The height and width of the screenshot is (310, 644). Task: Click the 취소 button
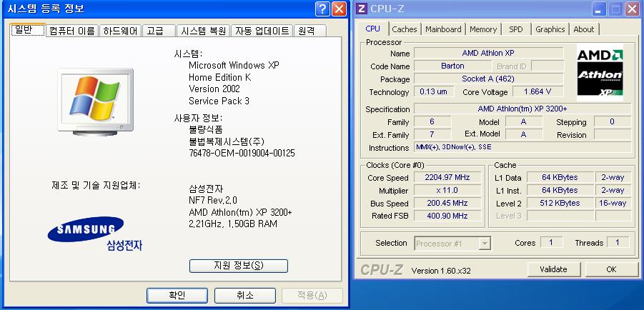point(244,295)
